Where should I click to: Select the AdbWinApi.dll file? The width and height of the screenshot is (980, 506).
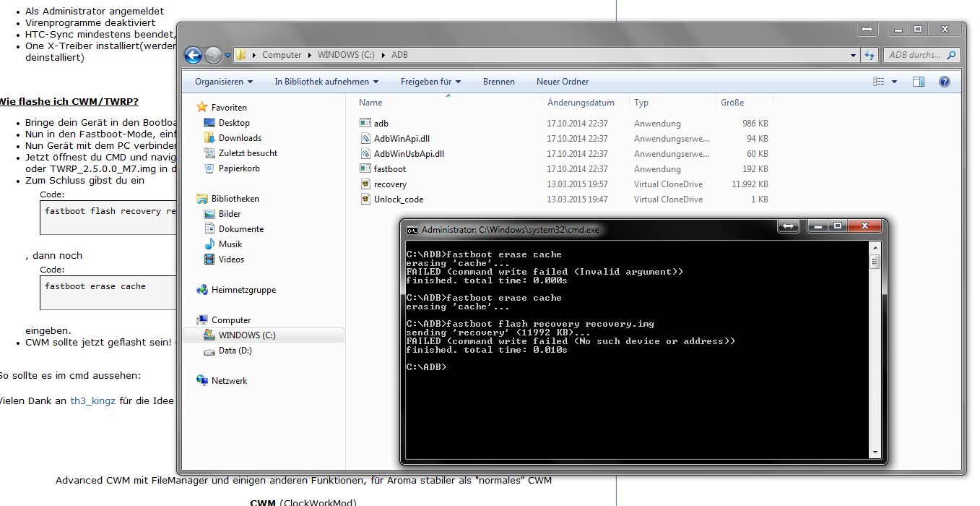pyautogui.click(x=402, y=139)
